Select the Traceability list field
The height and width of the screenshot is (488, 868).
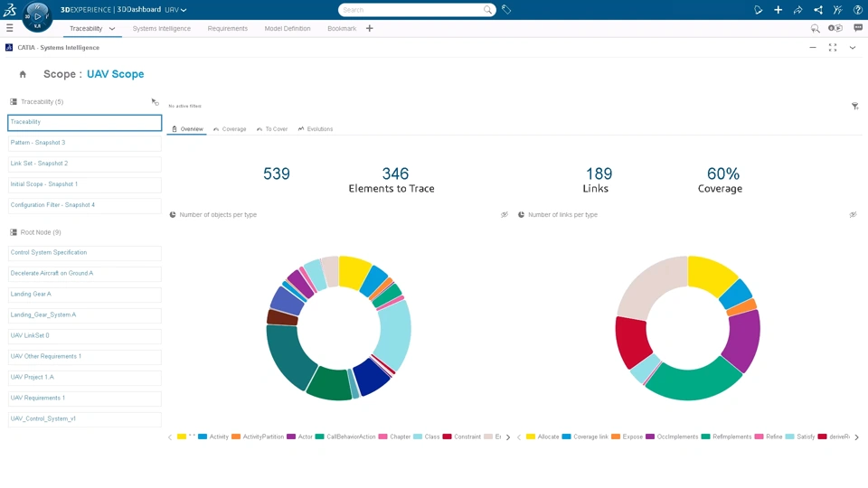(85, 123)
